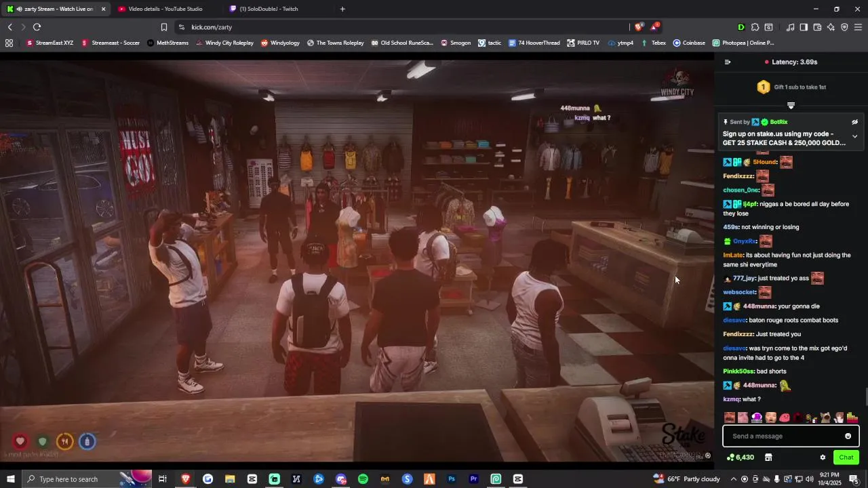This screenshot has height=488, width=868.
Task: Open the apps grid on bookmarks bar
Action: pos(9,43)
